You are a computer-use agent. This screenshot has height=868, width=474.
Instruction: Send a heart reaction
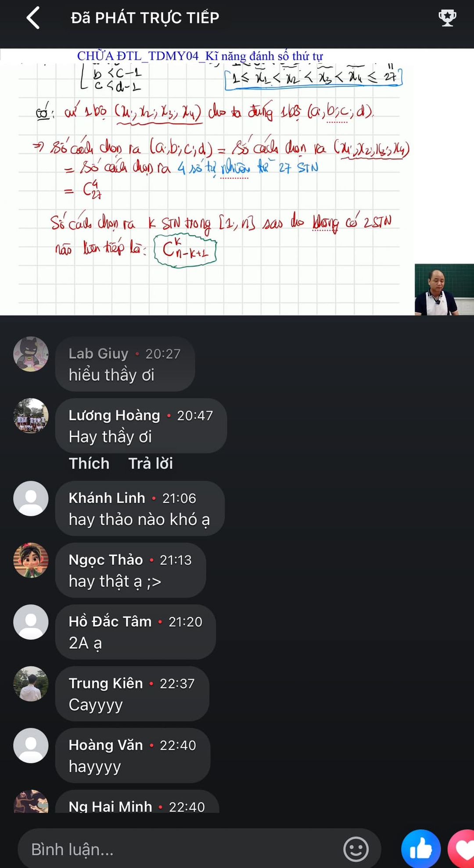462,849
